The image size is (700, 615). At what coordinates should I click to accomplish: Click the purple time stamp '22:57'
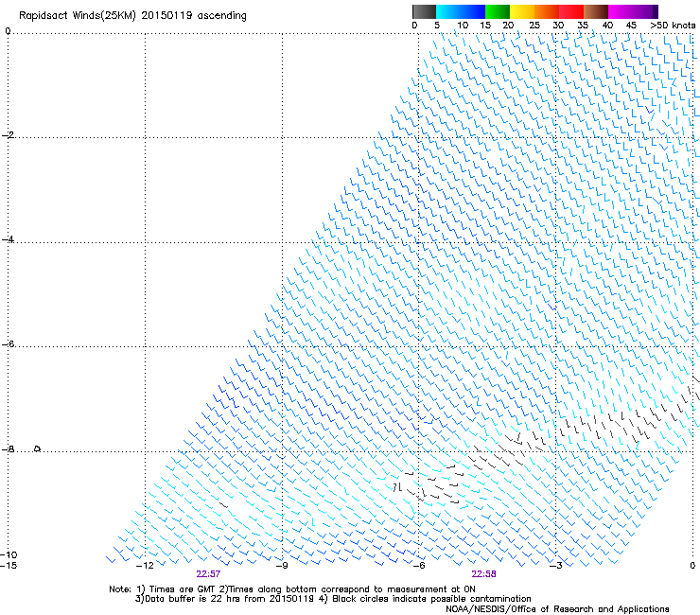click(x=208, y=574)
